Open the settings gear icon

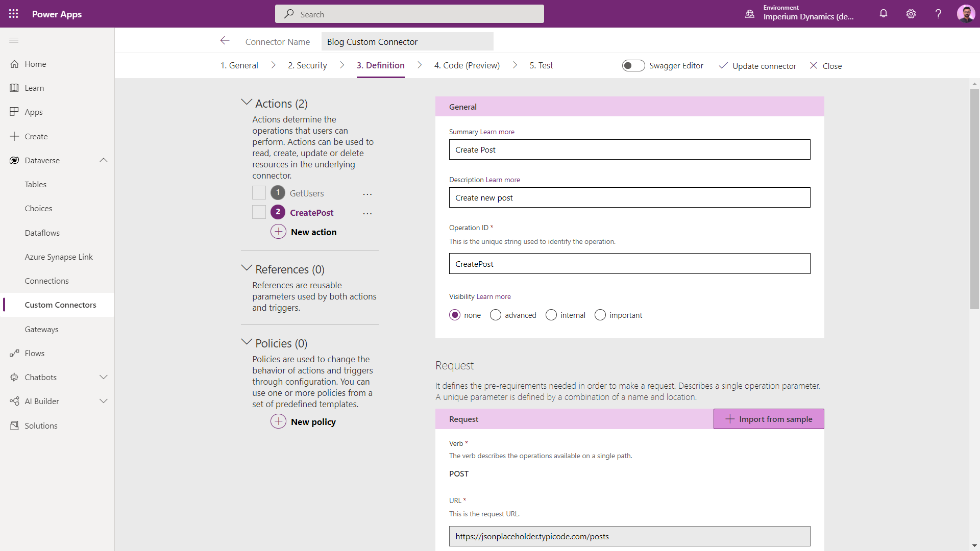[x=911, y=14]
